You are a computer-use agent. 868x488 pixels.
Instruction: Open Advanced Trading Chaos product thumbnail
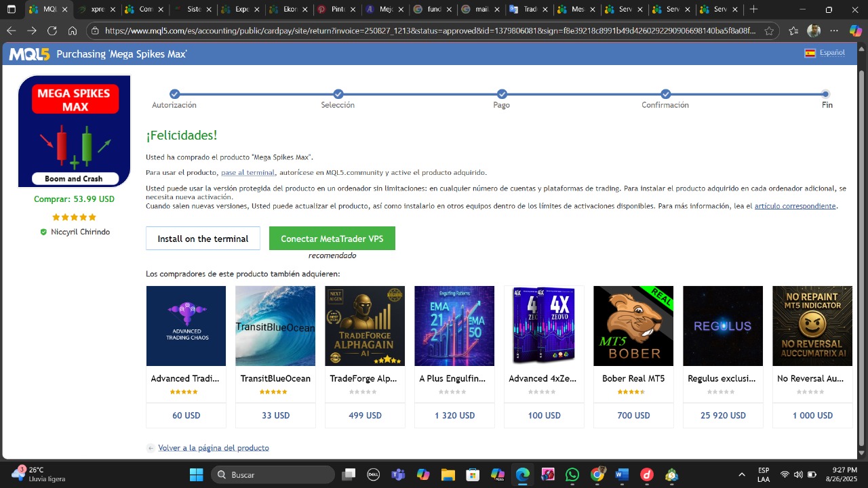coord(186,326)
